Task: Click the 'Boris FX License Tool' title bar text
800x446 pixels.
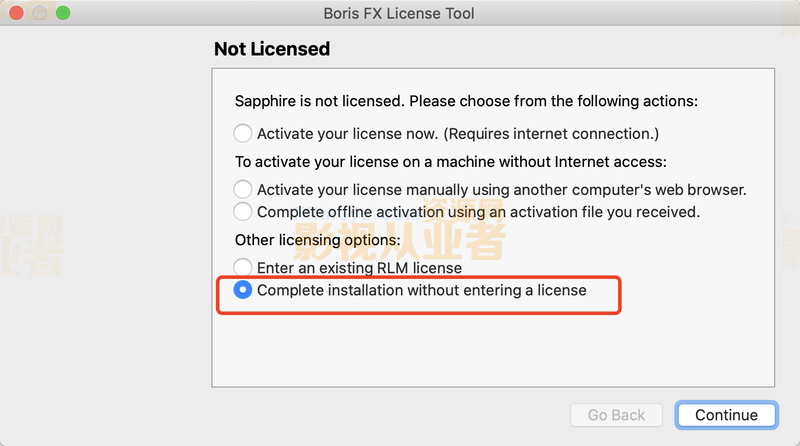Action: coord(399,13)
